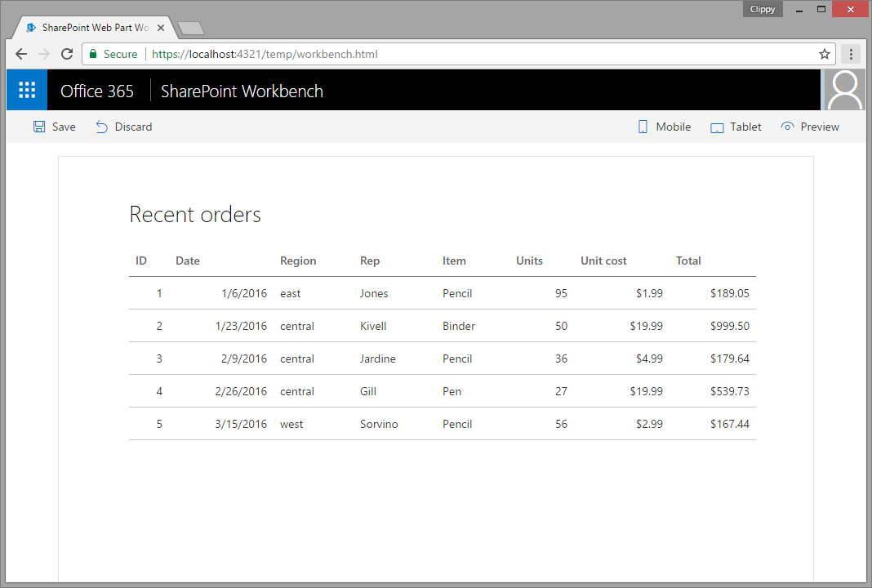Click the Region column header
The image size is (872, 588).
(x=298, y=261)
